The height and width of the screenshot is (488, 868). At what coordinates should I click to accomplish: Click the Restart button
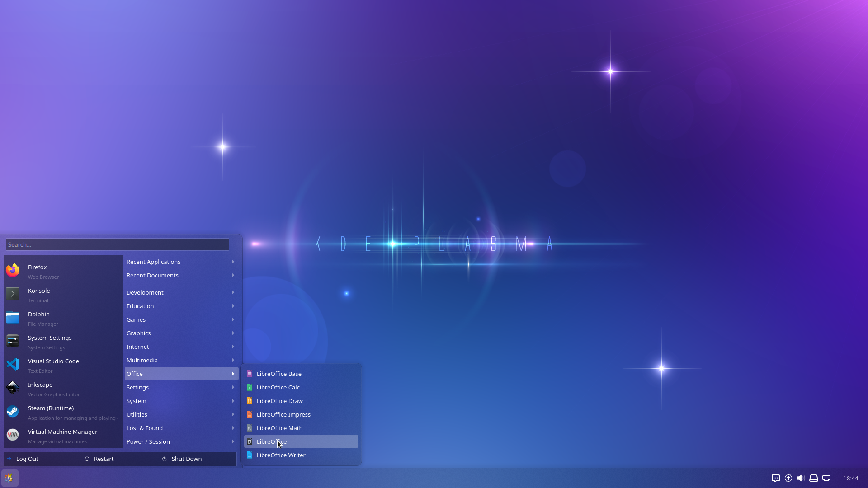pos(120,459)
